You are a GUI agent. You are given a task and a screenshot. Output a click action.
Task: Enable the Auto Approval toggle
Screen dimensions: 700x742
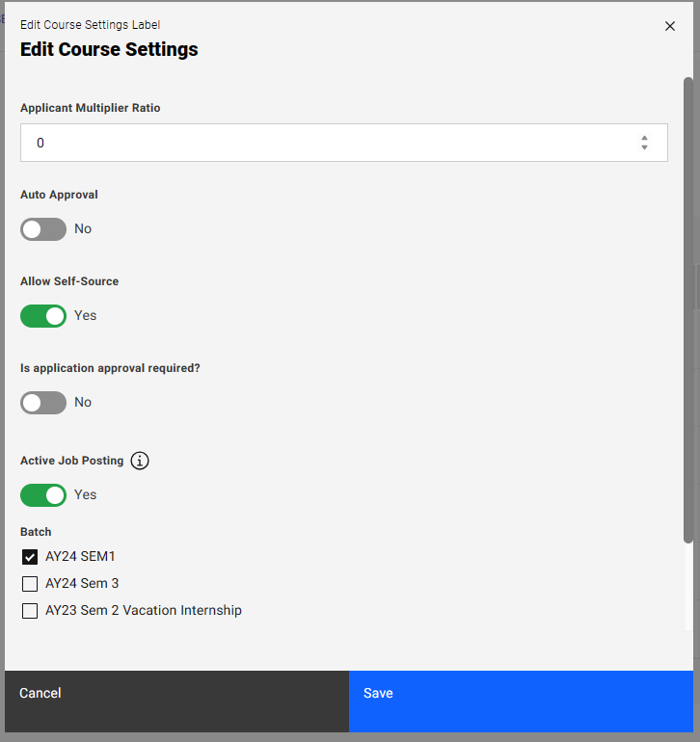43,229
